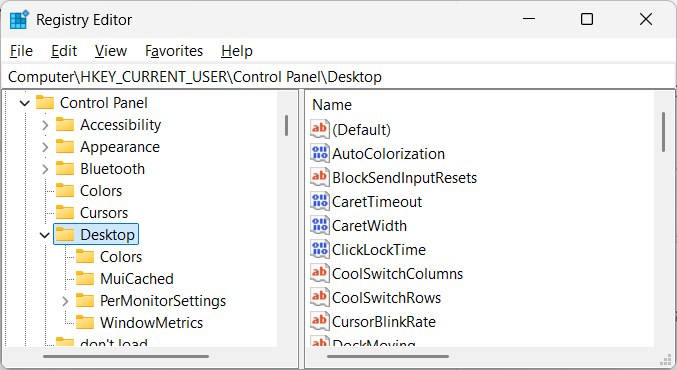
Task: Select the BlockSendInputResets value name
Action: [405, 178]
